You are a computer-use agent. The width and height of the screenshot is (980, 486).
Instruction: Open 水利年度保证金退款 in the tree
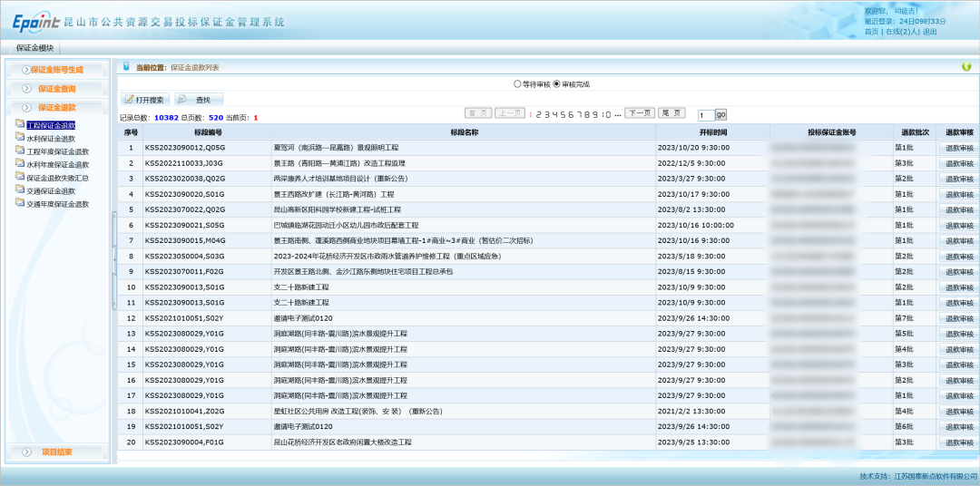pos(57,165)
